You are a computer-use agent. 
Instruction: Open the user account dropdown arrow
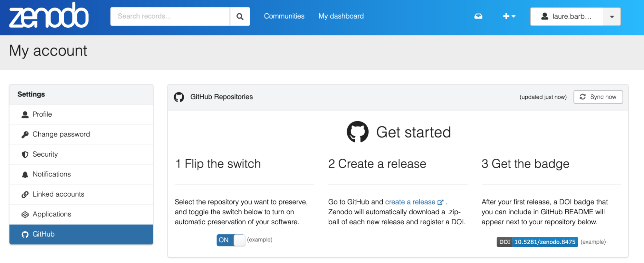tap(612, 17)
